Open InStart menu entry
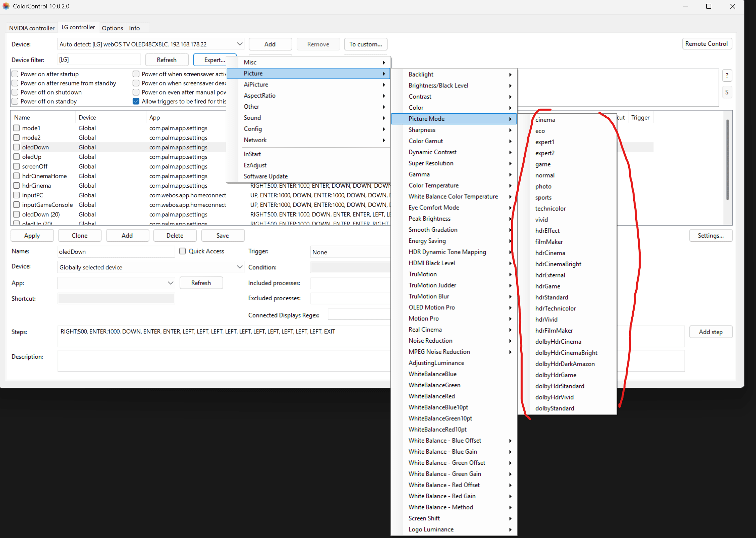 308,154
